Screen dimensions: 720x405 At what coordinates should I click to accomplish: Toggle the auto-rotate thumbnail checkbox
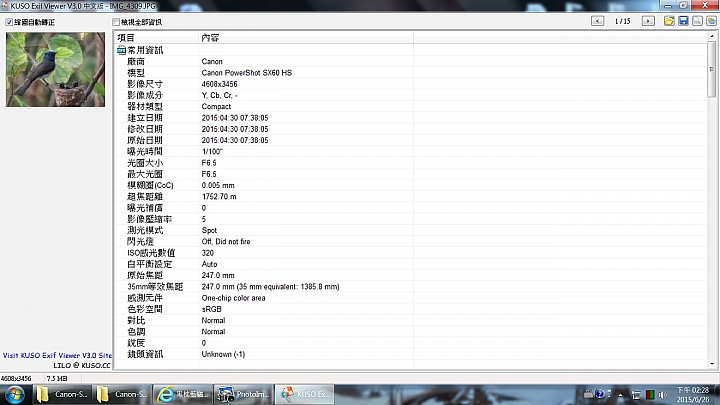(9, 22)
